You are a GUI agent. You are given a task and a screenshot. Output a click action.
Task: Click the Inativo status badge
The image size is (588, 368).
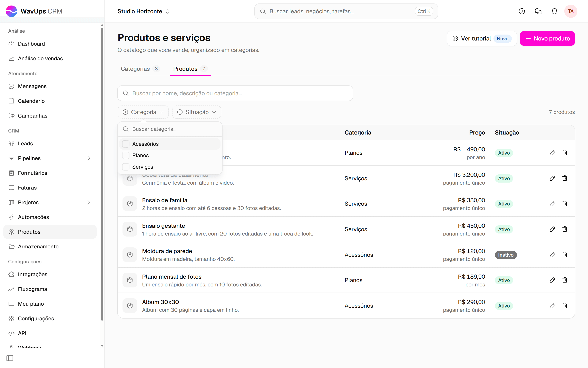[x=506, y=255]
